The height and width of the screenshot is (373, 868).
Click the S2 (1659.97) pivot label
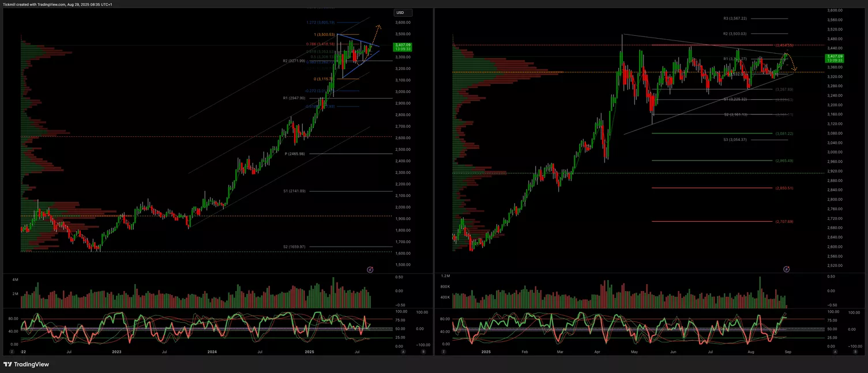[x=294, y=247]
